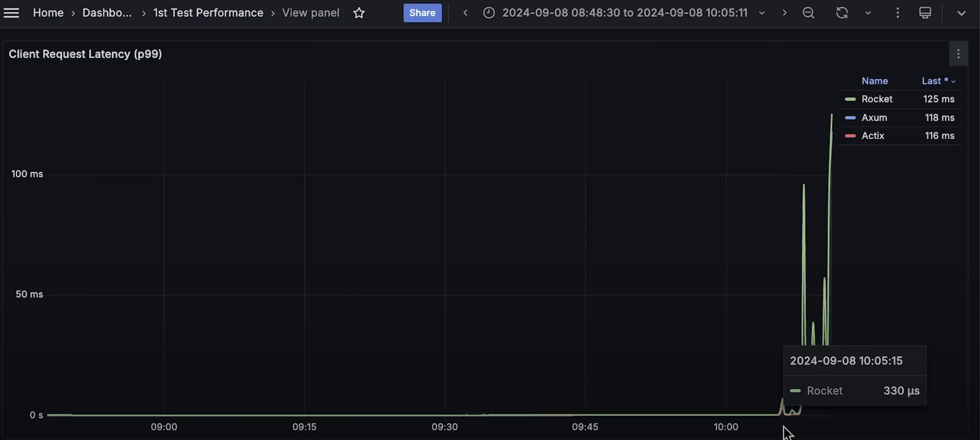Go to Home breadcrumb
This screenshot has height=440, width=980.
48,13
